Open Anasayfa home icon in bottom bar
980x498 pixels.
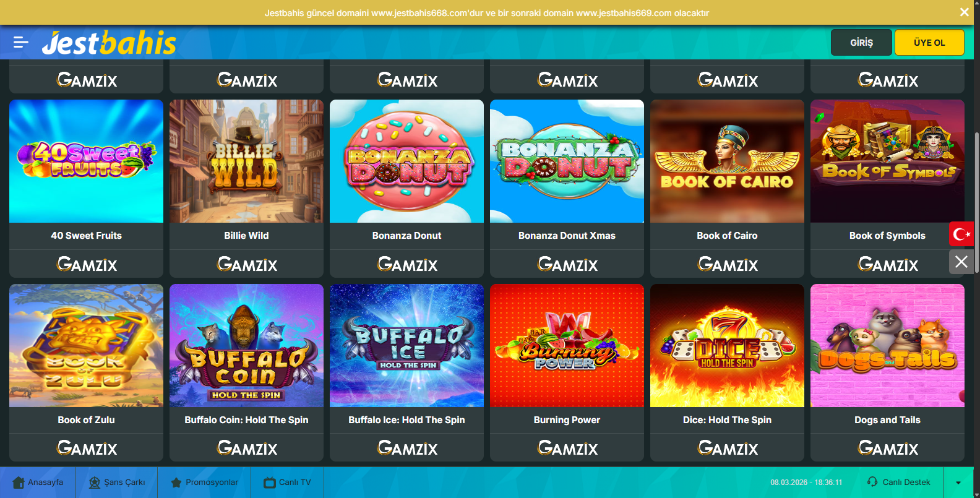click(x=19, y=483)
